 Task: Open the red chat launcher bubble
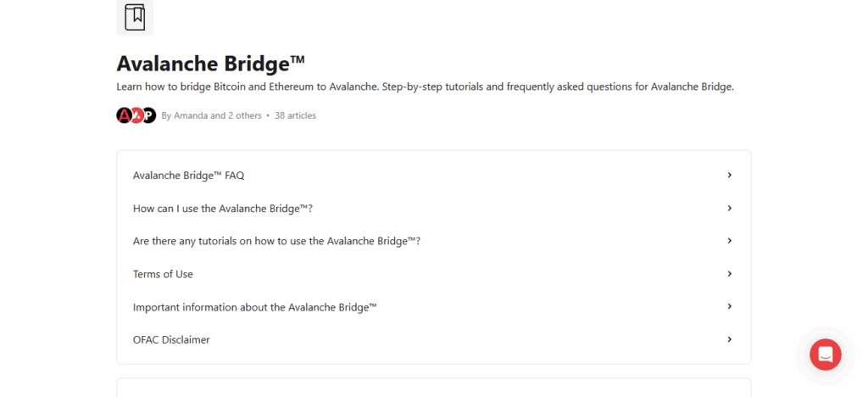[x=825, y=354]
